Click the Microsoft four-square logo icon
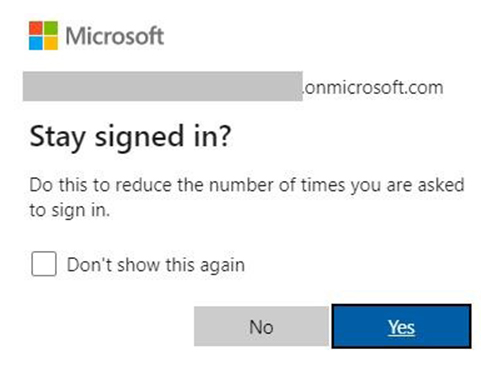The height and width of the screenshot is (368, 481). pos(43,36)
